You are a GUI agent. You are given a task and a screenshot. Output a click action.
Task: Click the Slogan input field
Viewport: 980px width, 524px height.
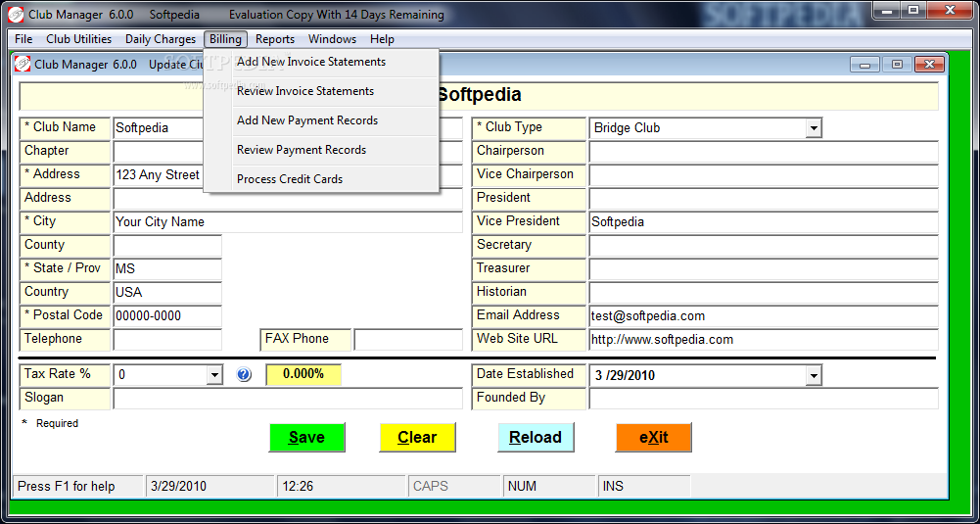(x=288, y=399)
